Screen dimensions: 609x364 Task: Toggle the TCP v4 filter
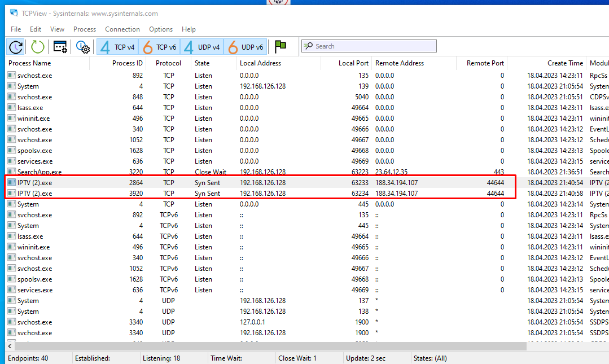117,47
